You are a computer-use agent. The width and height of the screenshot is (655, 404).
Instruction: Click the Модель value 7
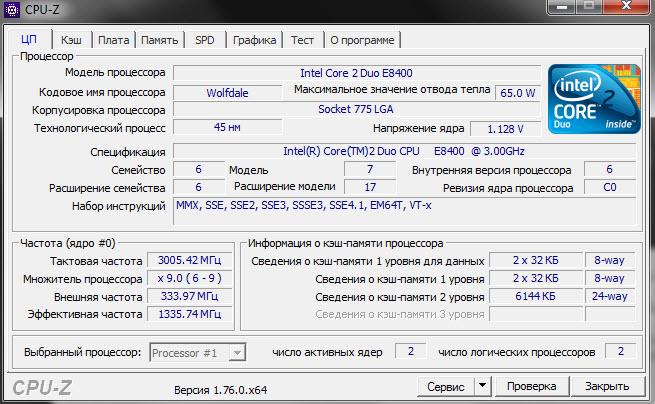[x=370, y=169]
